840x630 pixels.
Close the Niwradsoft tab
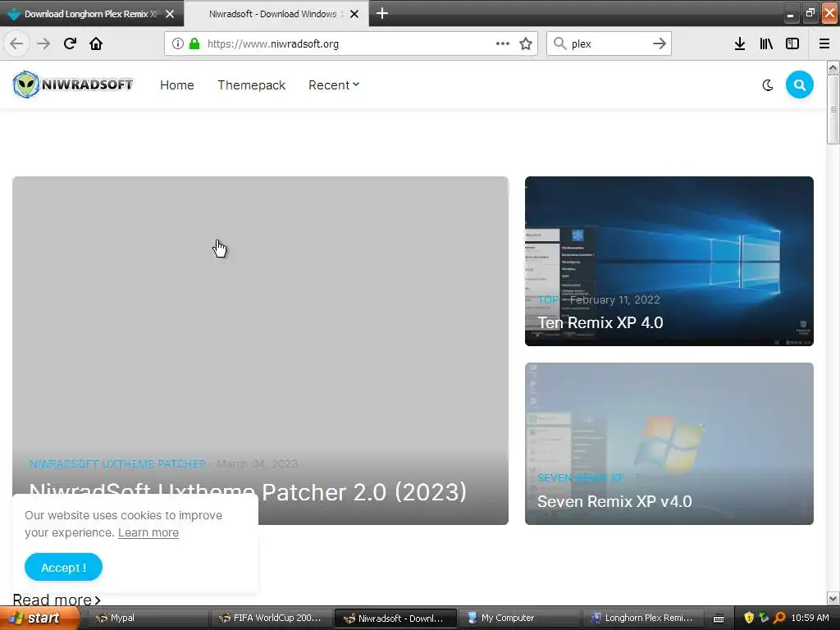(354, 14)
